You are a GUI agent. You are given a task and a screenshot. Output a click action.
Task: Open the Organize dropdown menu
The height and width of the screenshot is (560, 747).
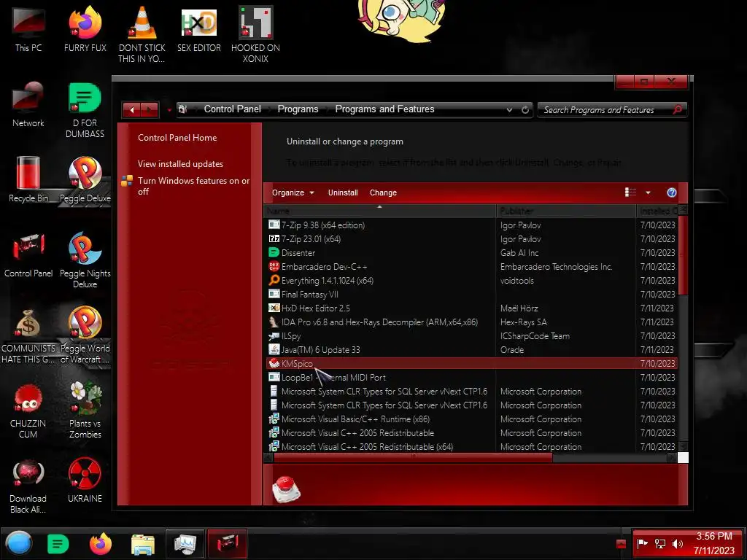(293, 192)
